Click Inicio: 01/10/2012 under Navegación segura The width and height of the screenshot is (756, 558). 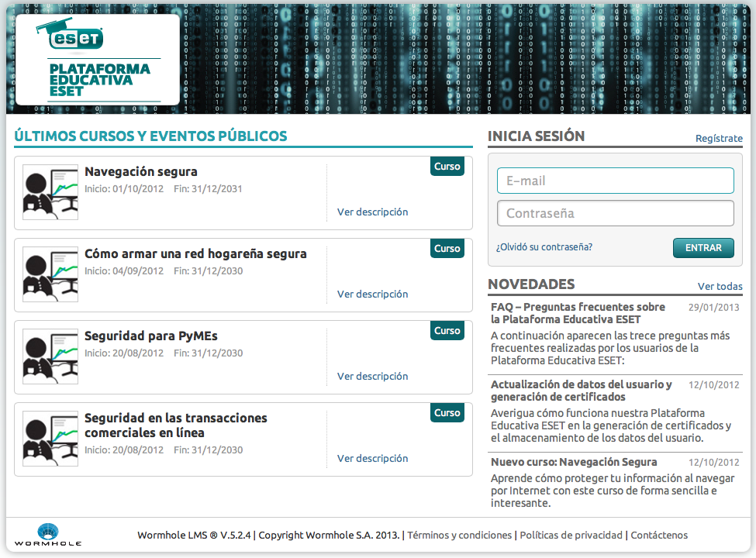(124, 189)
